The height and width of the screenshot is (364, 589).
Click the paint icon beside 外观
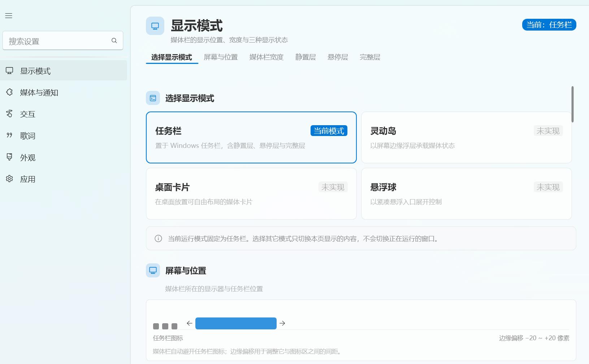coord(10,157)
